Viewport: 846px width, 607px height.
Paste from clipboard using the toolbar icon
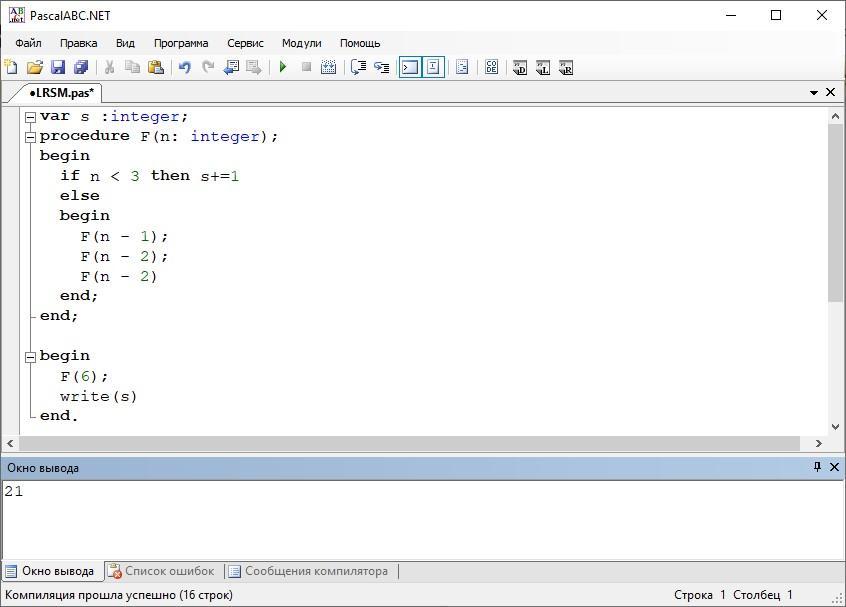[x=156, y=67]
